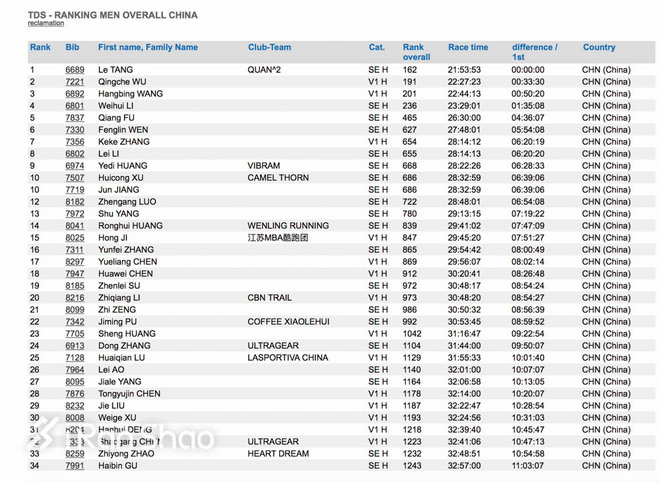Select bib link 7837 for Qiang FU

click(75, 118)
